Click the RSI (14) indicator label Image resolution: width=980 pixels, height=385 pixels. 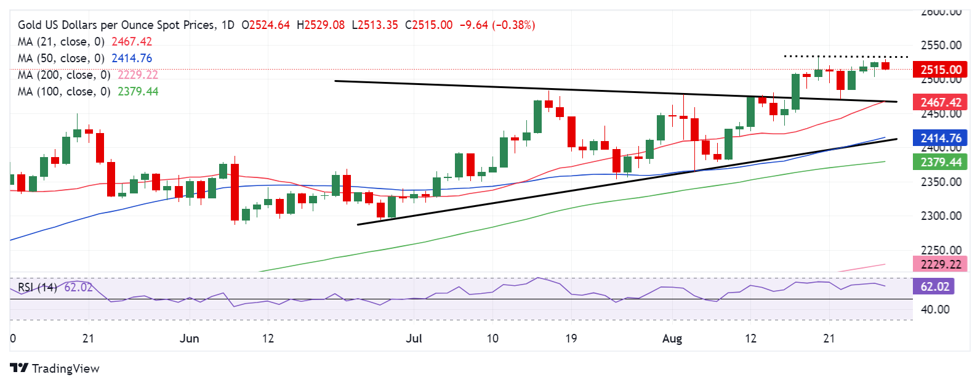tap(37, 288)
